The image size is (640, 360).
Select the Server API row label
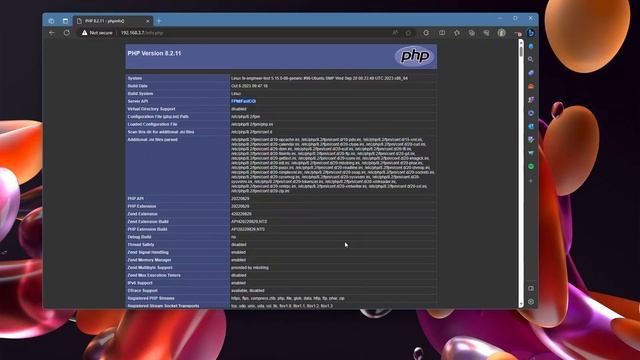coord(138,101)
